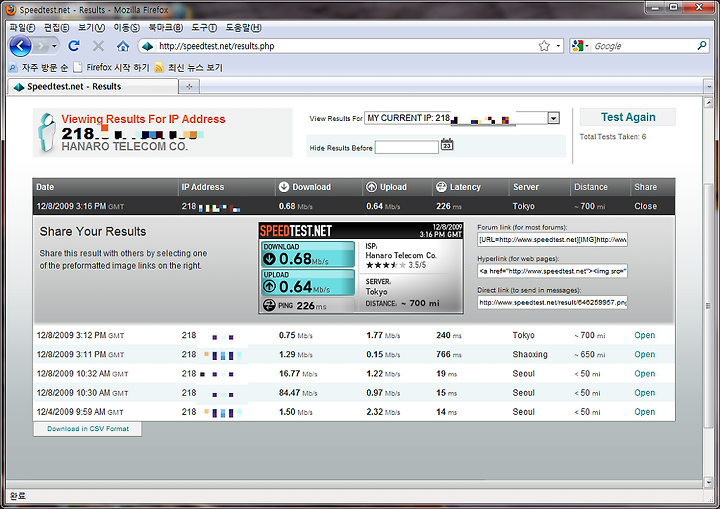Click the Test Again button

click(628, 117)
